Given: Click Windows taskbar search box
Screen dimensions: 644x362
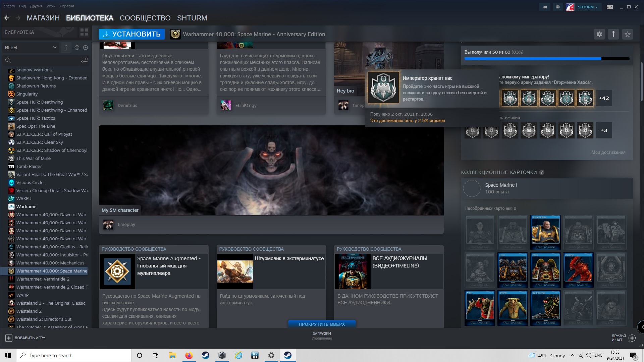Looking at the screenshot, I should [x=74, y=355].
